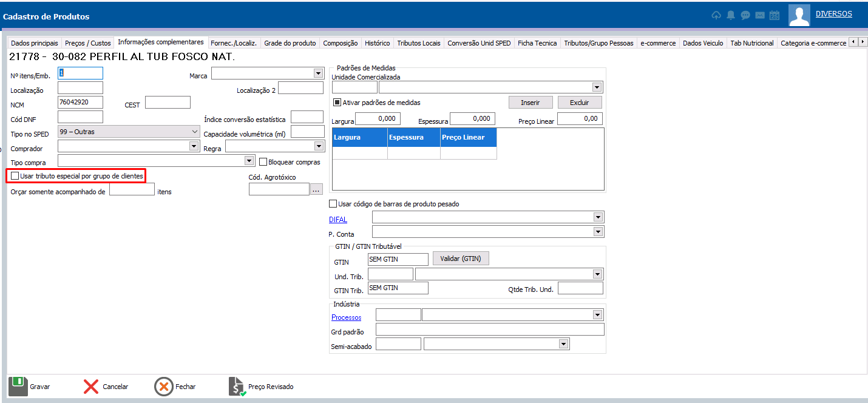Click the user avatar picture

click(799, 15)
